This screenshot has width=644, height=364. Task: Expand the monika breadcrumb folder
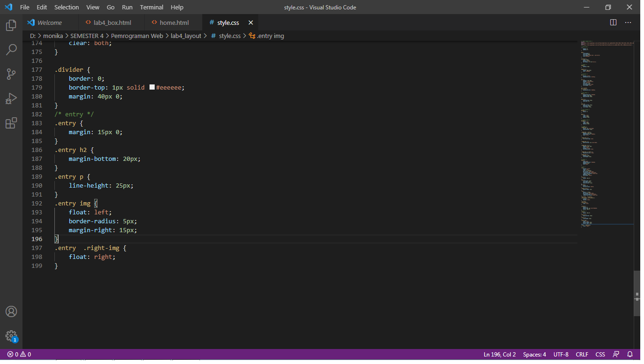click(54, 36)
